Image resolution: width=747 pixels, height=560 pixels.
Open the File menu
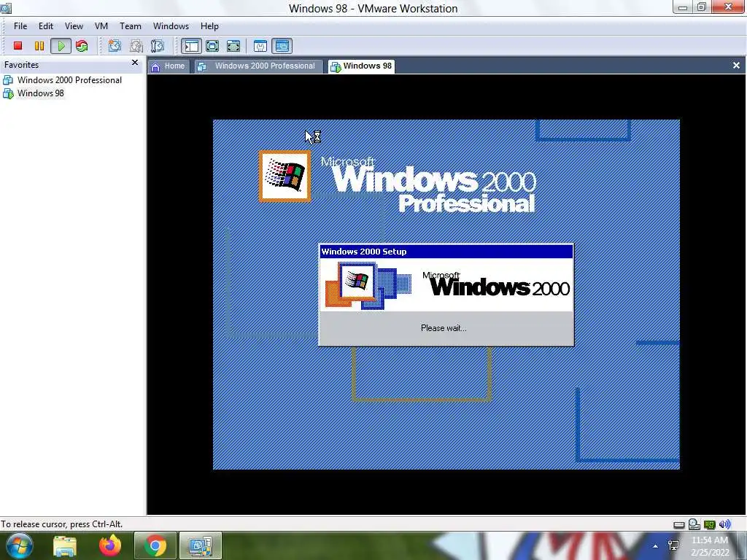pyautogui.click(x=20, y=26)
